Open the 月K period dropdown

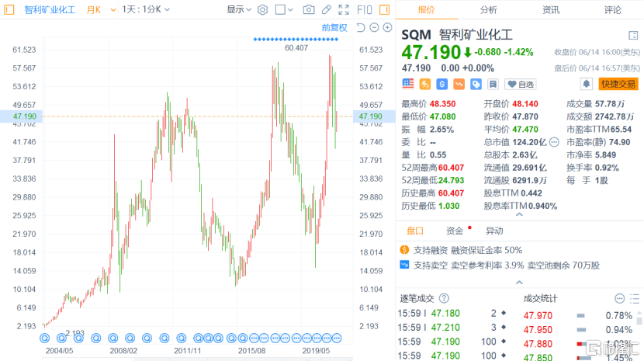click(102, 9)
